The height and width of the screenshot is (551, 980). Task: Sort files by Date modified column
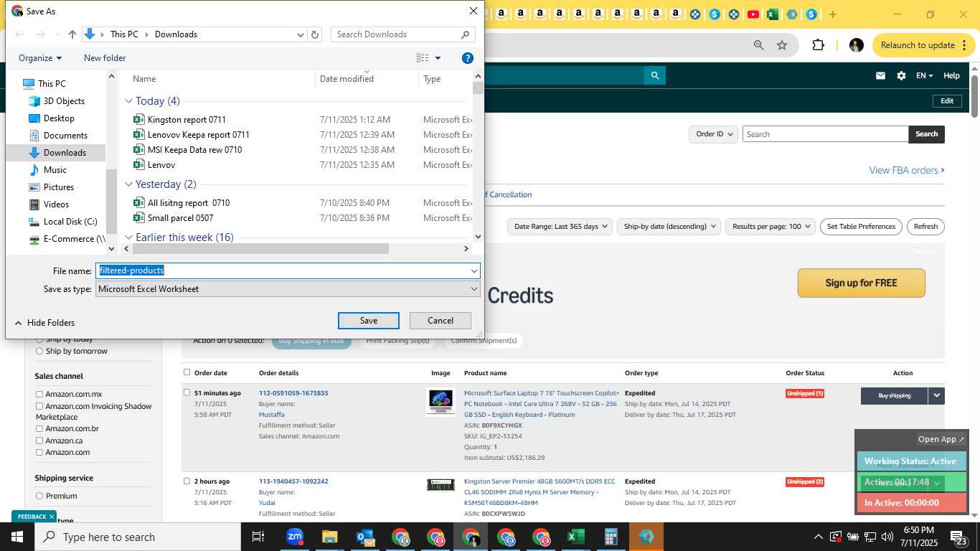[x=347, y=79]
